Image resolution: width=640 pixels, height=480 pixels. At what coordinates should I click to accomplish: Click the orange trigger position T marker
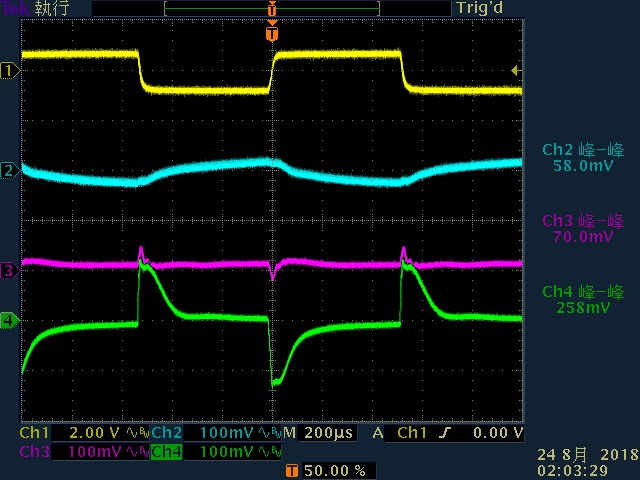[x=272, y=33]
